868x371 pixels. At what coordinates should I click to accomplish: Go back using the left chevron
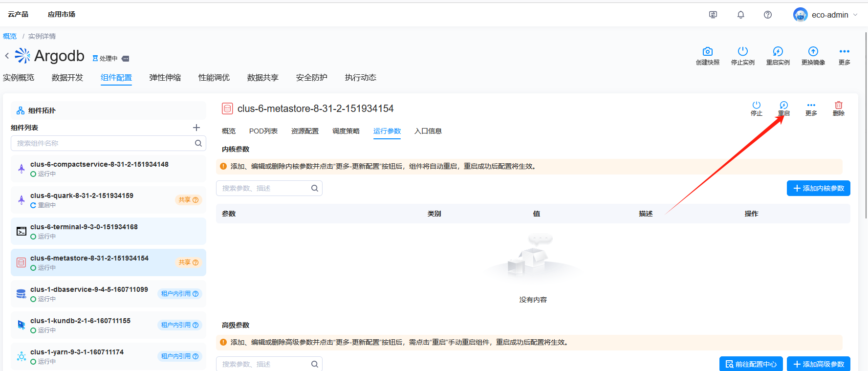point(7,56)
